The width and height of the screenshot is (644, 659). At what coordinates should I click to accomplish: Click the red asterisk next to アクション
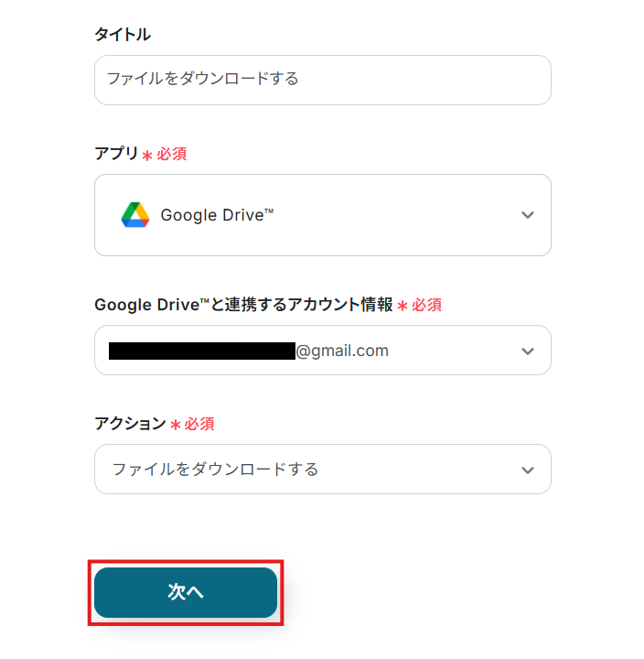pyautogui.click(x=176, y=426)
